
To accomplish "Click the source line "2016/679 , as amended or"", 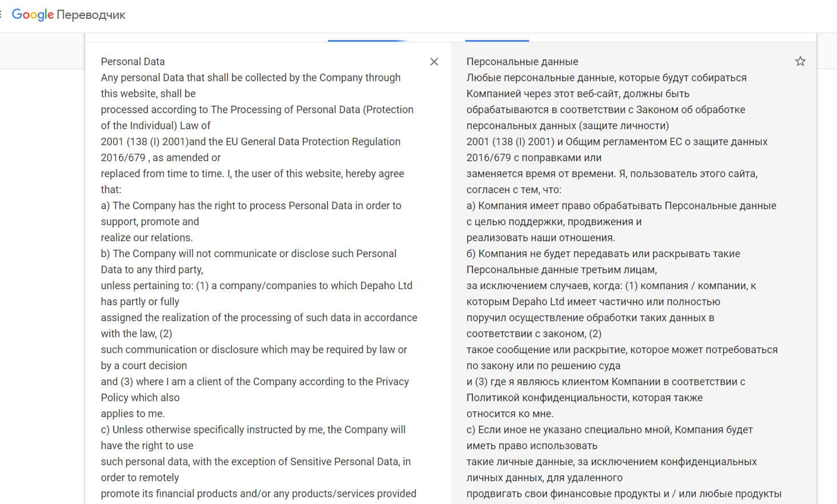I will tap(161, 158).
